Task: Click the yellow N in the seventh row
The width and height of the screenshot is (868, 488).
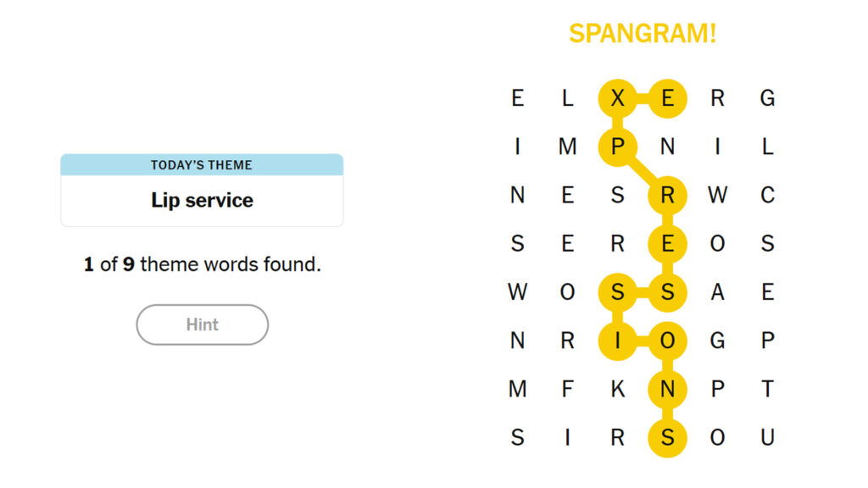Action: [667, 390]
